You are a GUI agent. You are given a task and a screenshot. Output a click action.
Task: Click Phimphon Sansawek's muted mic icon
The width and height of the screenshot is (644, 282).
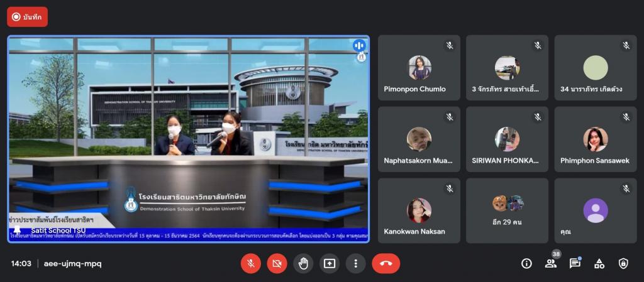tap(626, 117)
